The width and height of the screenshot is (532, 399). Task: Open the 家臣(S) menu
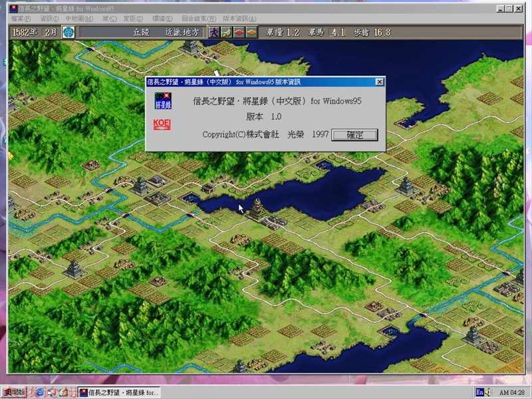133,19
